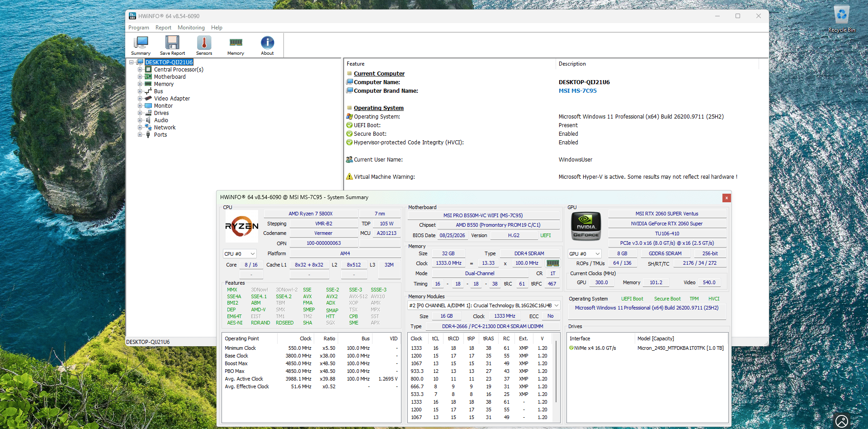Expand the Monitor tree node
868x429 pixels.
140,105
